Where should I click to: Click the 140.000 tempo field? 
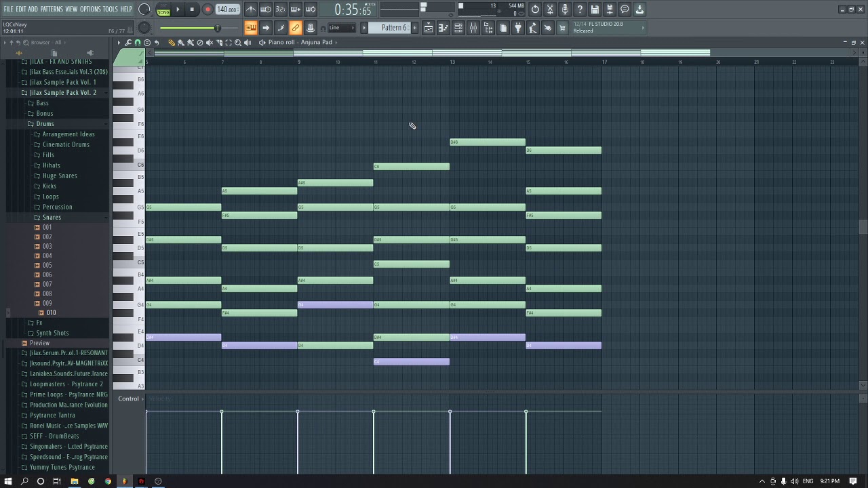point(227,9)
